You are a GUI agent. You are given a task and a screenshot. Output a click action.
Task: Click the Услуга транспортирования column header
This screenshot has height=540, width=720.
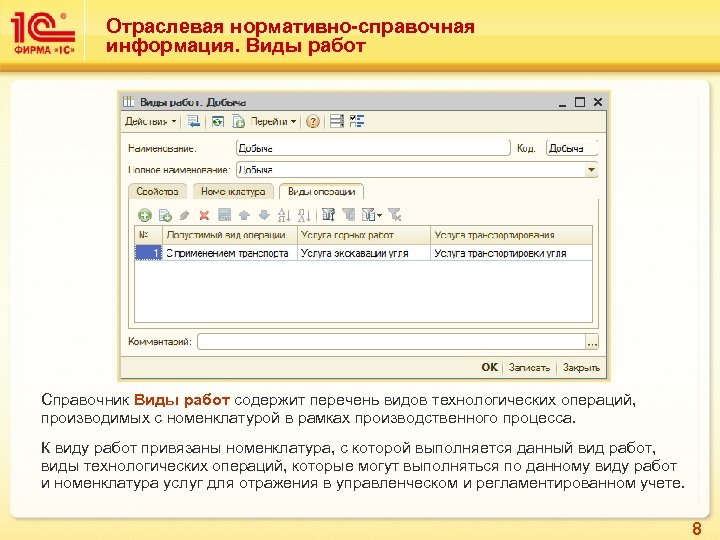511,235
